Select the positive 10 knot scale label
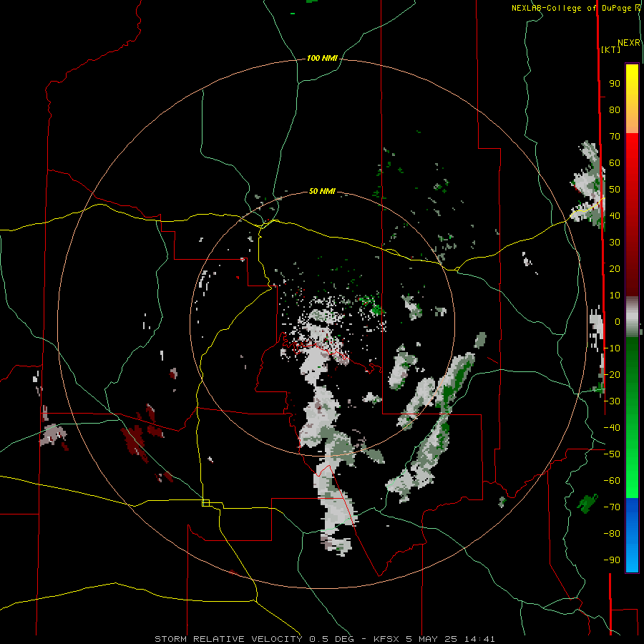The image size is (644, 644). coord(615,296)
